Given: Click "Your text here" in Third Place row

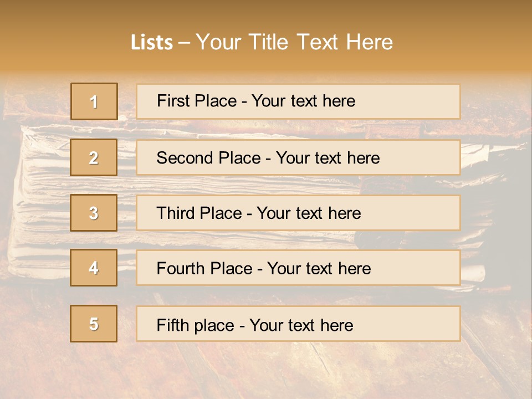Looking at the screenshot, I should pyautogui.click(x=309, y=213).
